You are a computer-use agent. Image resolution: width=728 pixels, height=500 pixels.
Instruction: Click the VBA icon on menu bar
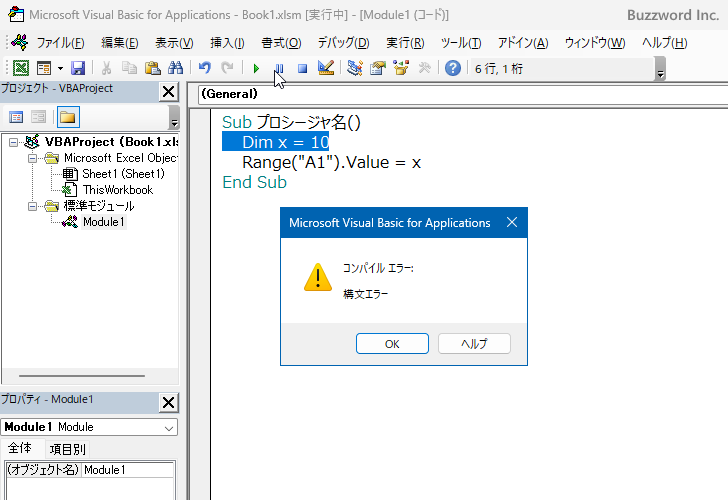[20, 42]
